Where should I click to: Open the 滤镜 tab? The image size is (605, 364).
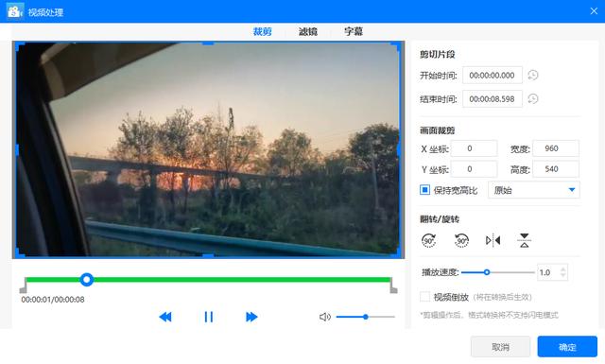[x=308, y=31]
